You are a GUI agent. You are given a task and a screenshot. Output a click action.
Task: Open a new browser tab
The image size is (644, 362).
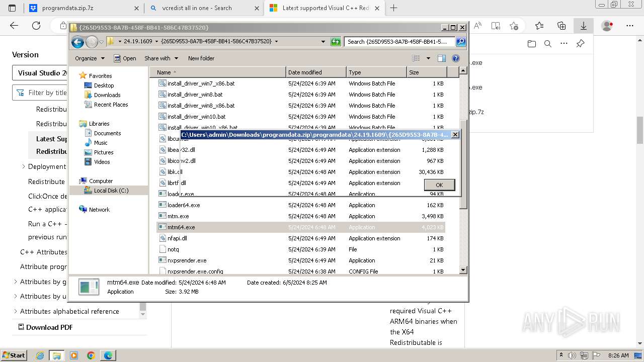click(394, 8)
